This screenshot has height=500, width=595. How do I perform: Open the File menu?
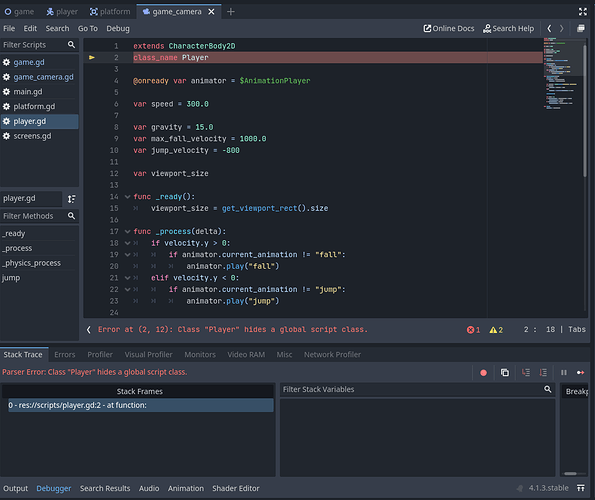[x=9, y=28]
